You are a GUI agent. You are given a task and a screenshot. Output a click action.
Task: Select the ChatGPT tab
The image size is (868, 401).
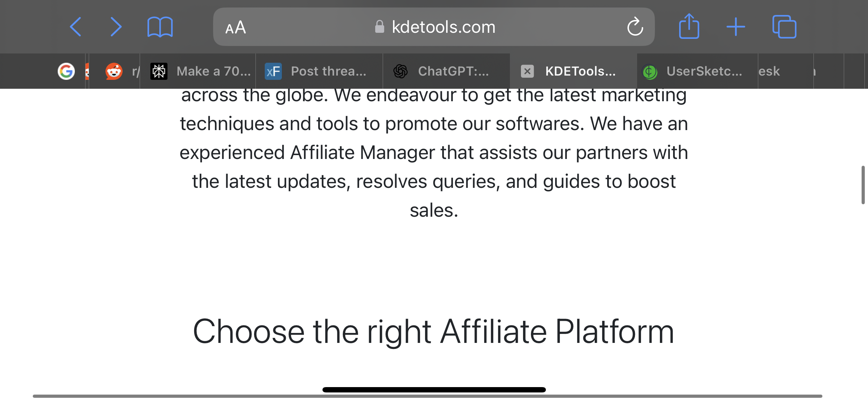(x=446, y=71)
